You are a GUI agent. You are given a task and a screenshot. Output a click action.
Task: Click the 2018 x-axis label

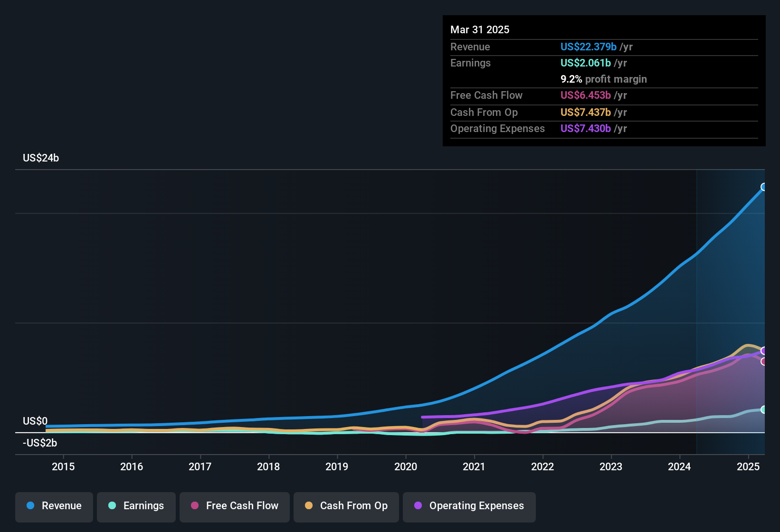pos(268,466)
